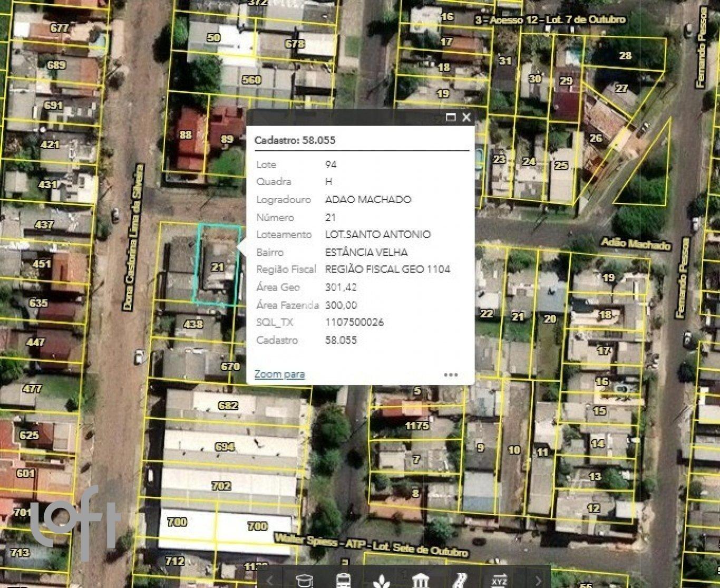Select parcel 560 on the map
The image size is (720, 588).
[x=251, y=80]
